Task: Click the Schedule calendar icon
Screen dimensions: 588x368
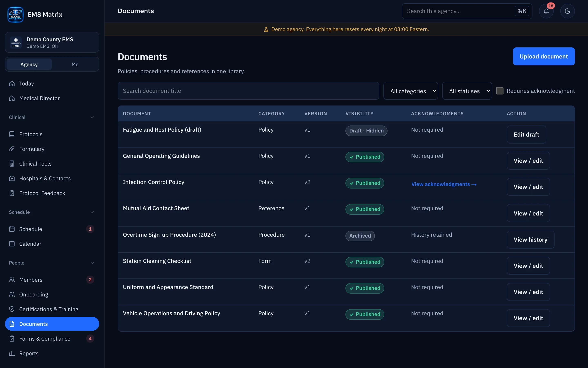Action: (12, 229)
